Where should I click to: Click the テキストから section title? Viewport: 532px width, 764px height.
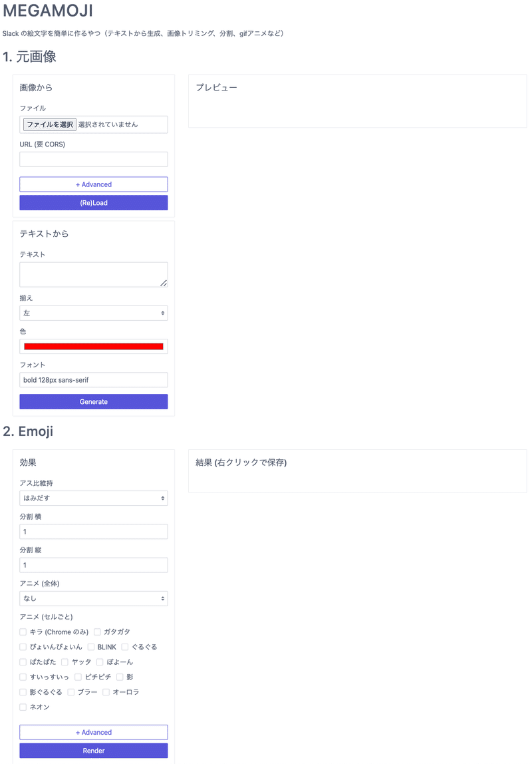pyautogui.click(x=45, y=234)
